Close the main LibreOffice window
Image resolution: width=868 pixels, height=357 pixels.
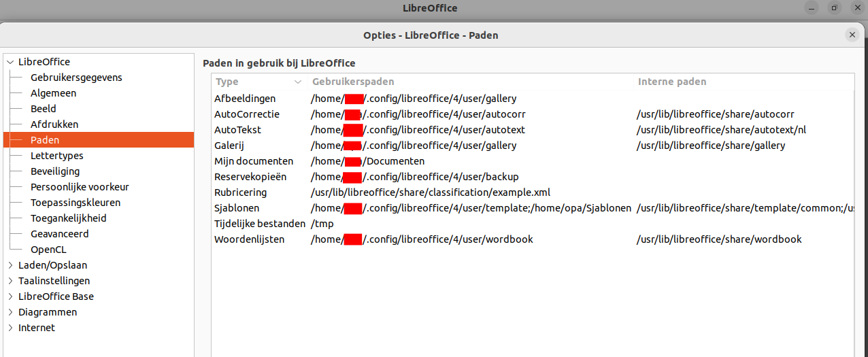click(x=856, y=8)
